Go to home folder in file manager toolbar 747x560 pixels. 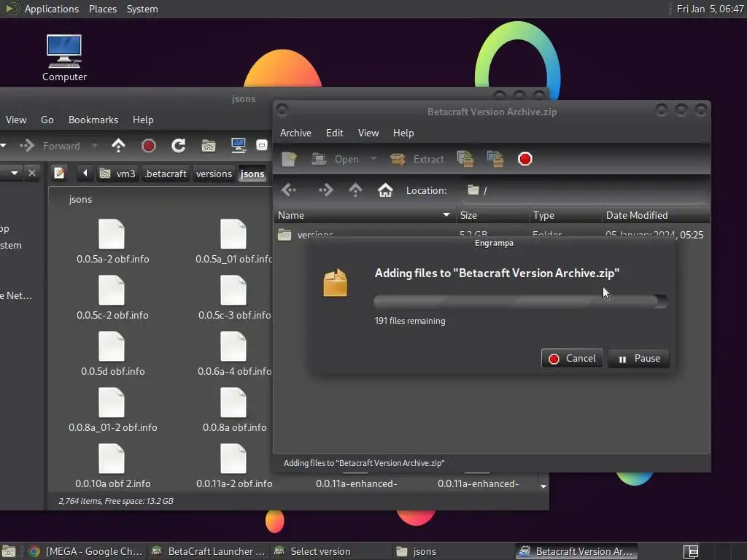(208, 146)
